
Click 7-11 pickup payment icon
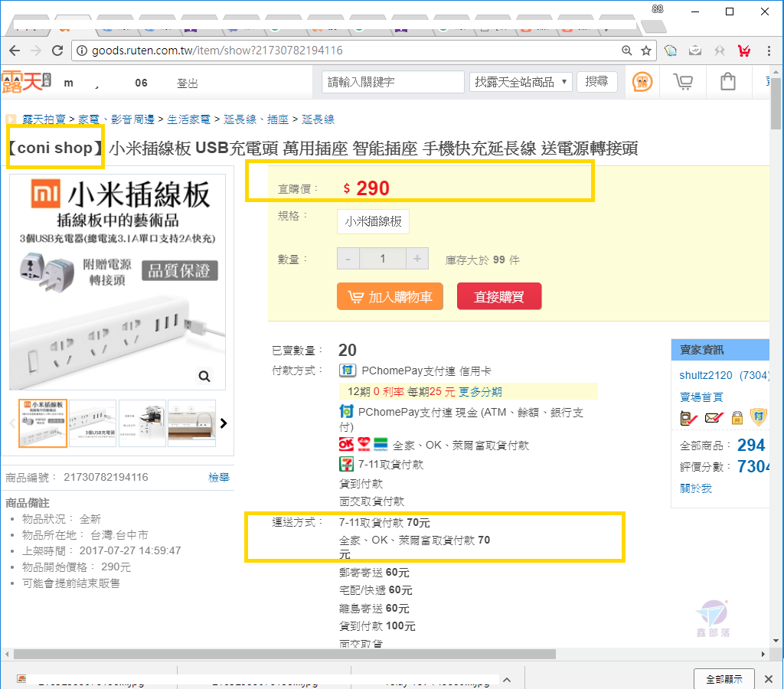pyautogui.click(x=346, y=464)
